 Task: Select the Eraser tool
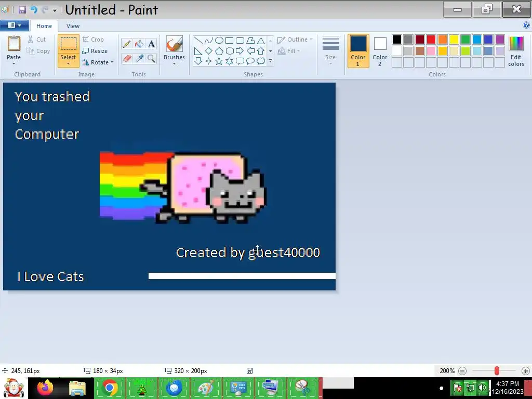click(127, 58)
